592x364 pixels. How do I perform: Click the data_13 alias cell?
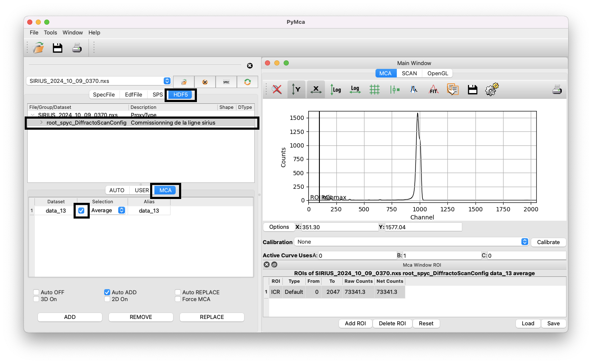click(149, 210)
